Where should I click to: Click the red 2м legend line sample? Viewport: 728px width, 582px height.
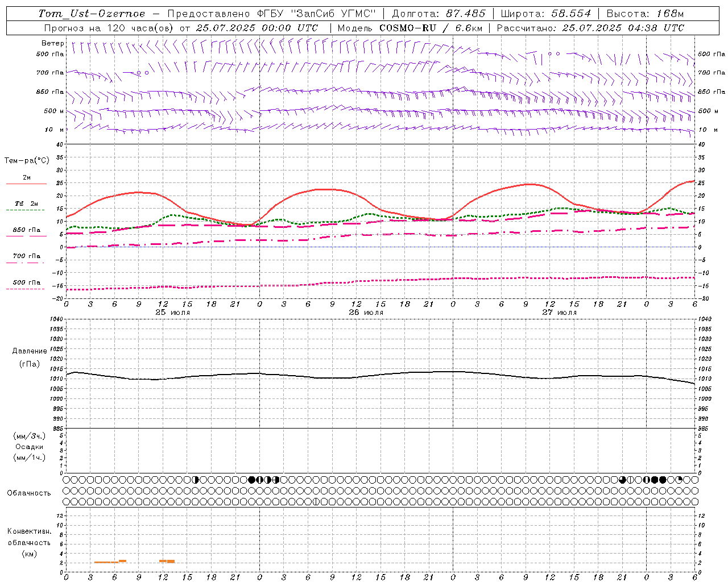[26, 184]
